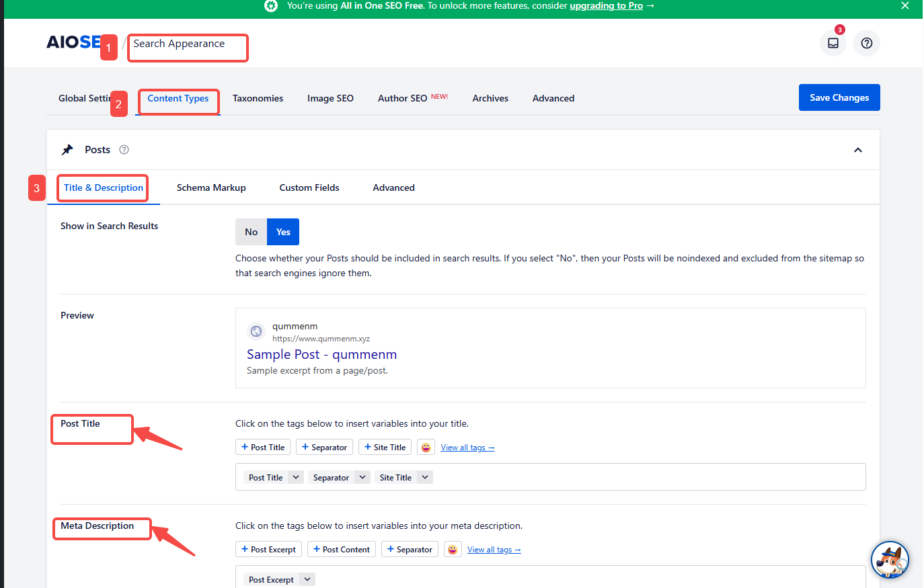Open the notifications inbox icon
This screenshot has width=924, height=588.
(833, 42)
